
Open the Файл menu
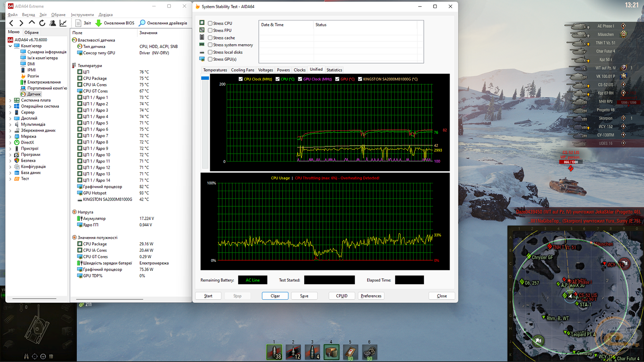tap(12, 15)
